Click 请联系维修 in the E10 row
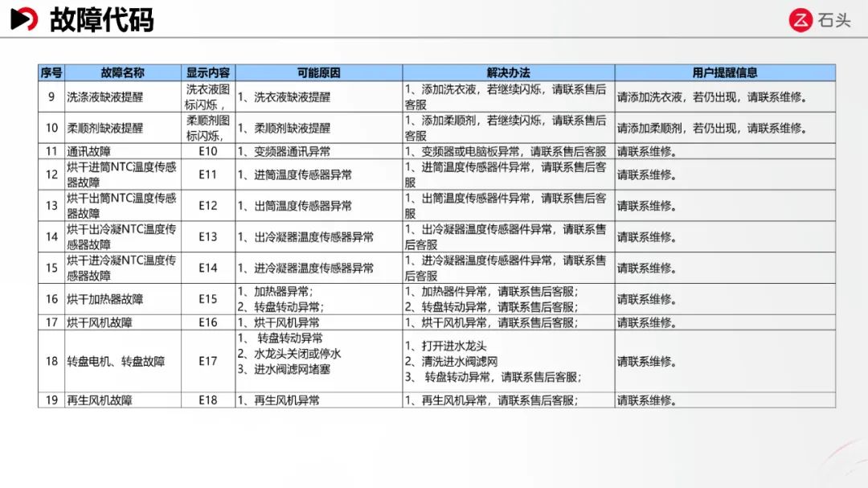868x488 pixels. click(646, 151)
